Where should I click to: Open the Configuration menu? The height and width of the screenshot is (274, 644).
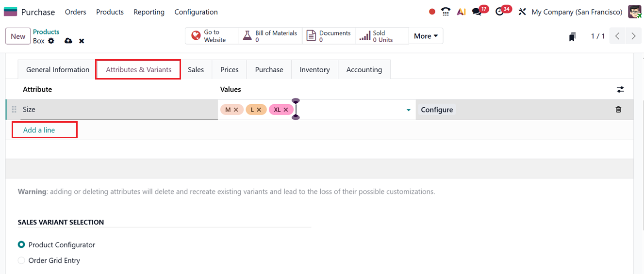[196, 12]
